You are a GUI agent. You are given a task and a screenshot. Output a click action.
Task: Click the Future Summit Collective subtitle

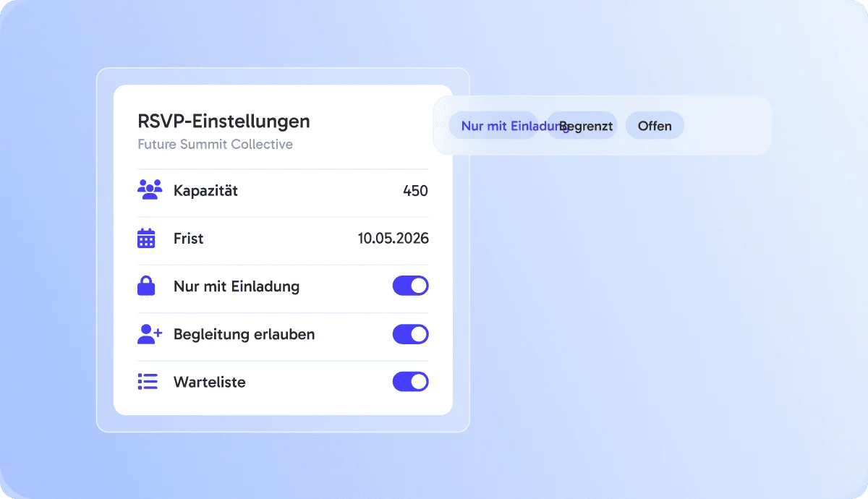pyautogui.click(x=215, y=144)
